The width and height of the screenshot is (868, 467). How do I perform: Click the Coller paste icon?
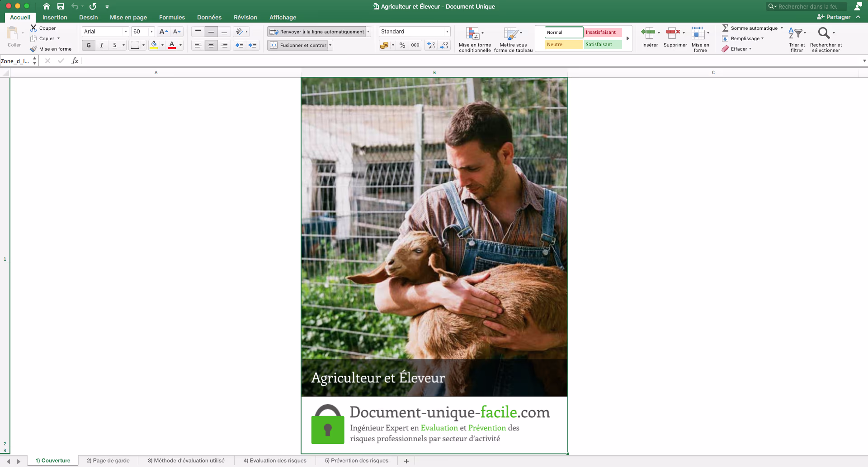[x=12, y=33]
